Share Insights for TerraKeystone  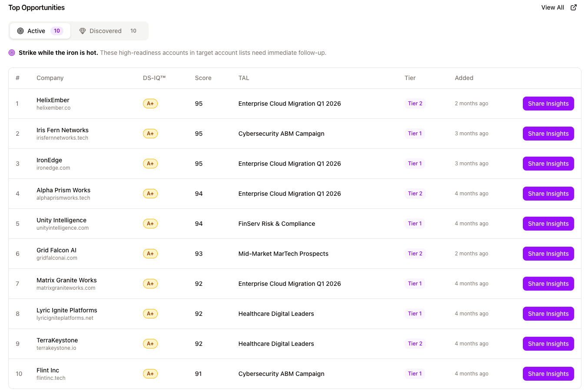[x=548, y=344]
